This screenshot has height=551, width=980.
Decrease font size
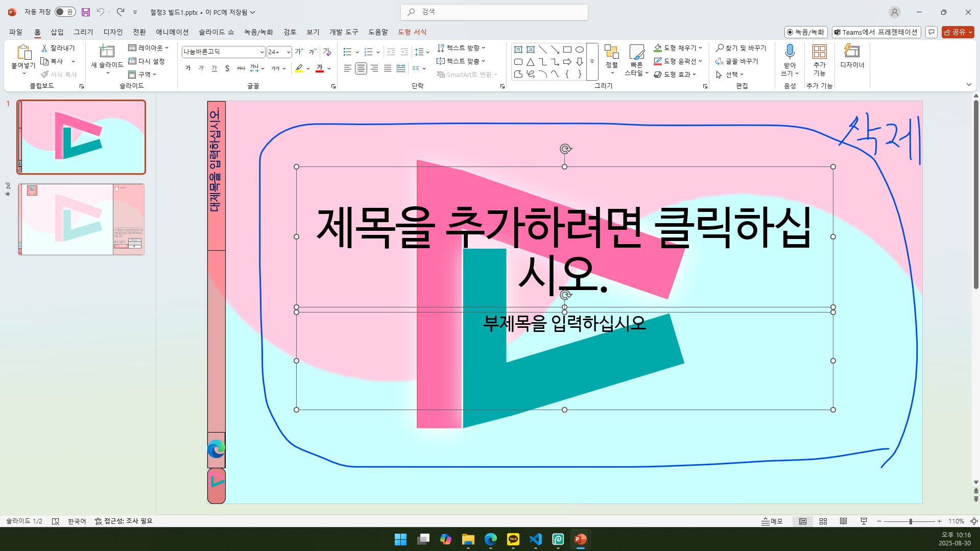pos(313,52)
